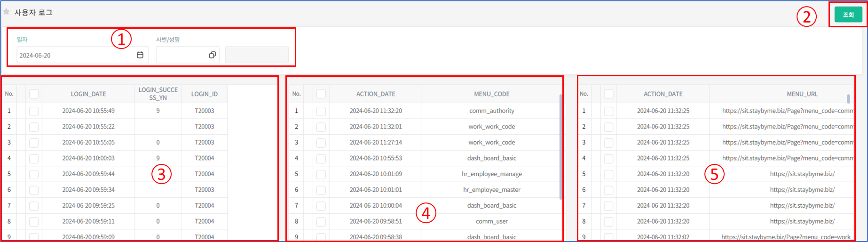Click the MENU_CODE column header
Screen dimensions: 868x242
(491, 94)
